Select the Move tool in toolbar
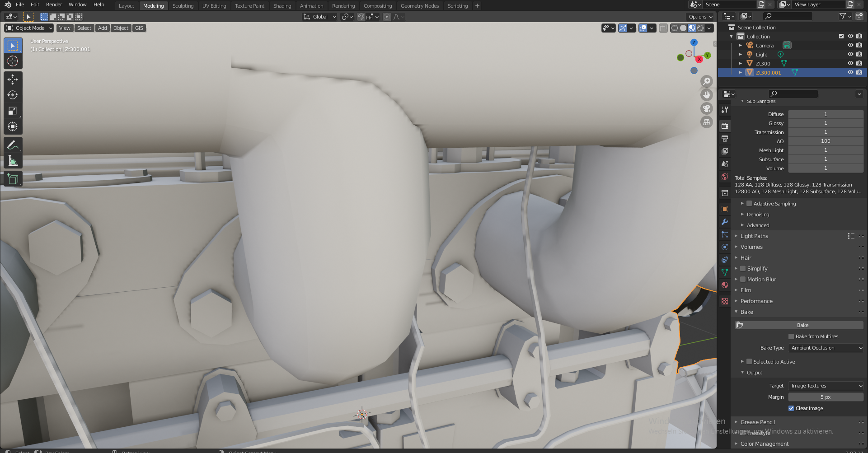The image size is (868, 453). coord(13,79)
